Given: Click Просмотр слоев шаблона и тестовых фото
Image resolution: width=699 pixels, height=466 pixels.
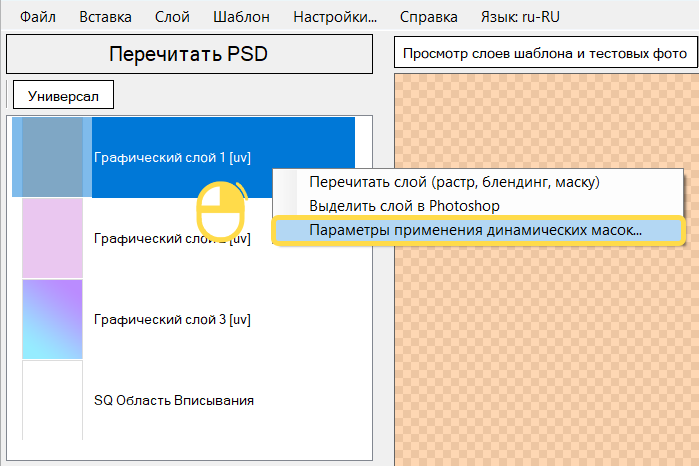Looking at the screenshot, I should pos(546,53).
